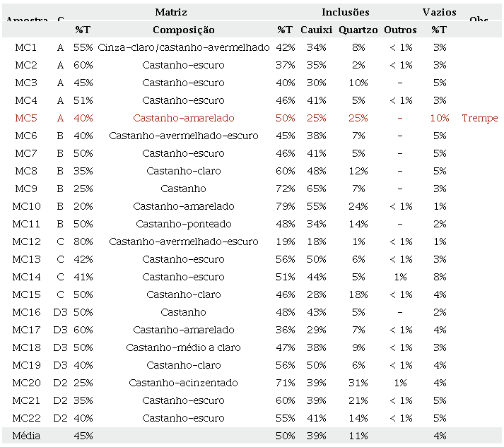Screen dimensions: 504x447
Task: Select the Castanho-acinzentado cell in row MC20
Action: (x=183, y=383)
